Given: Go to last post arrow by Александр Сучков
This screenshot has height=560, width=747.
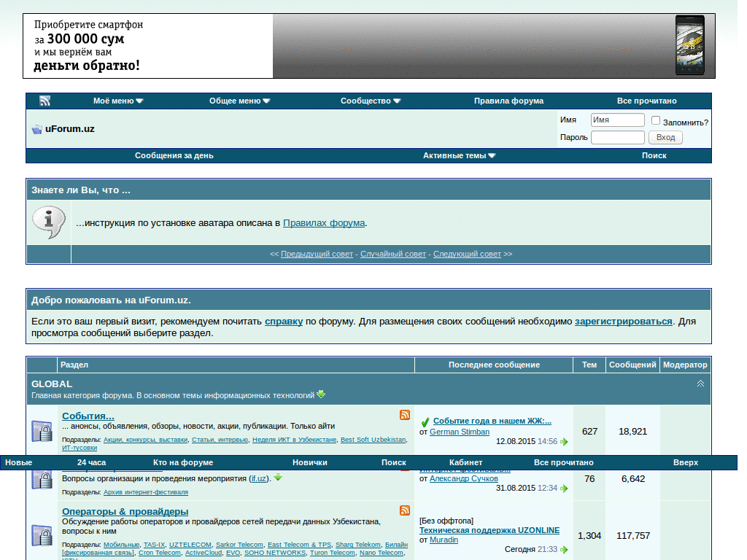Looking at the screenshot, I should click(564, 489).
